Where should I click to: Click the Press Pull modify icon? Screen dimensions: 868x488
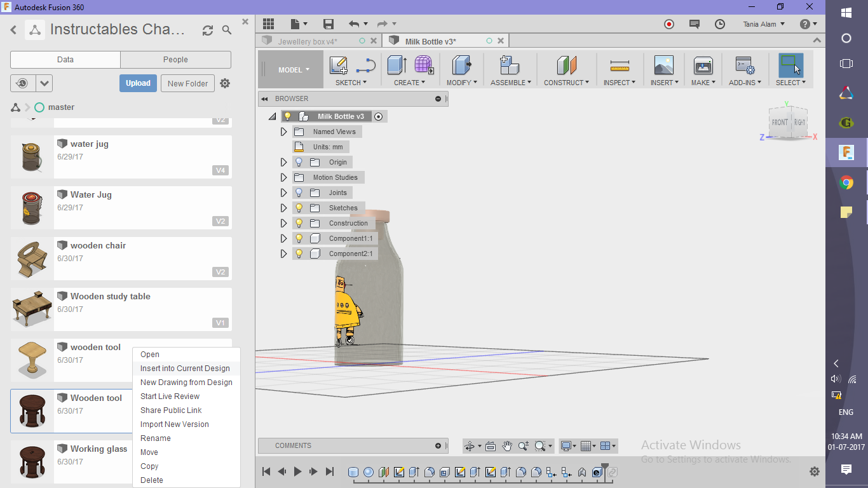461,65
